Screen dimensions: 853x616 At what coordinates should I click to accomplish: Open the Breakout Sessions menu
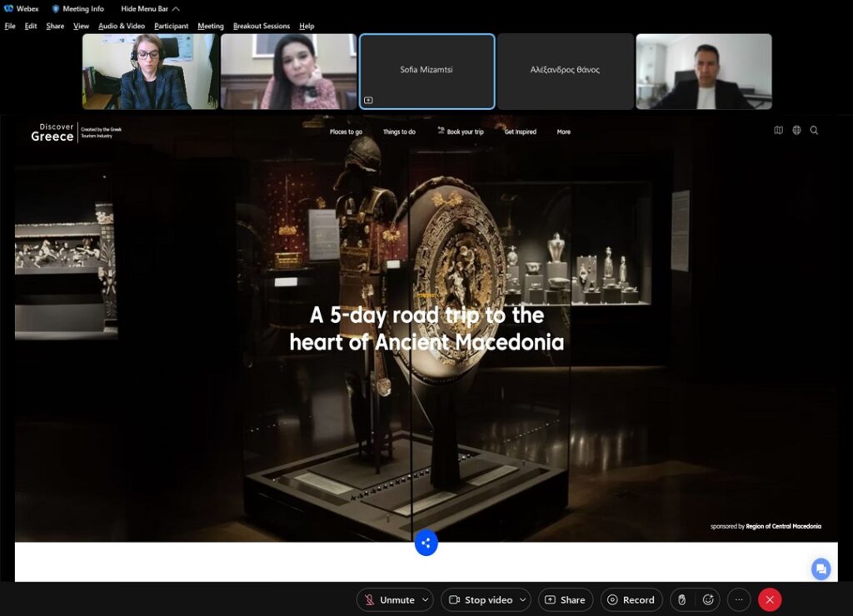tap(261, 27)
